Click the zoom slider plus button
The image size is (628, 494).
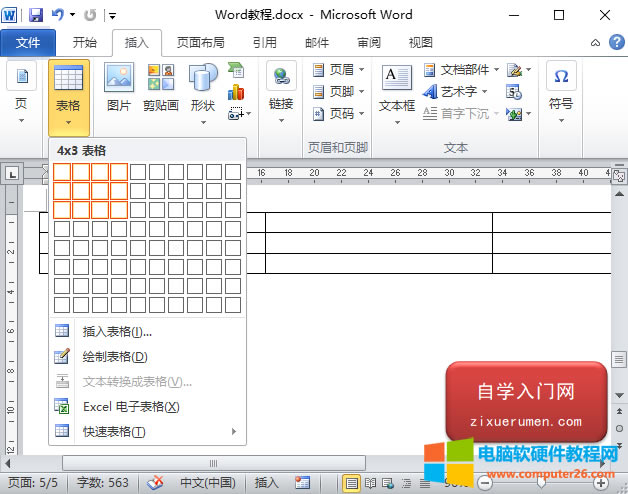coord(600,483)
